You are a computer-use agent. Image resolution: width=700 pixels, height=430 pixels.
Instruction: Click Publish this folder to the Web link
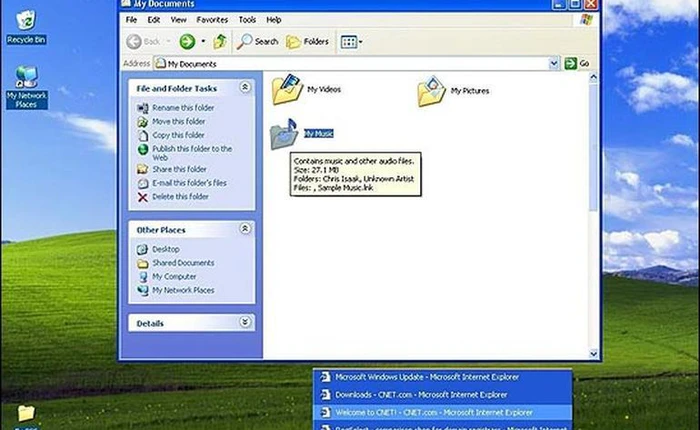click(x=192, y=153)
